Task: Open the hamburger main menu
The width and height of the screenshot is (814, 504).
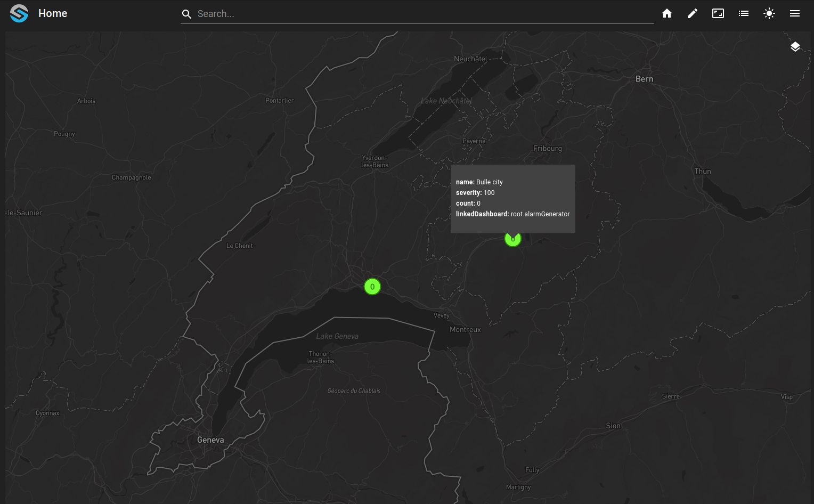Action: point(795,13)
